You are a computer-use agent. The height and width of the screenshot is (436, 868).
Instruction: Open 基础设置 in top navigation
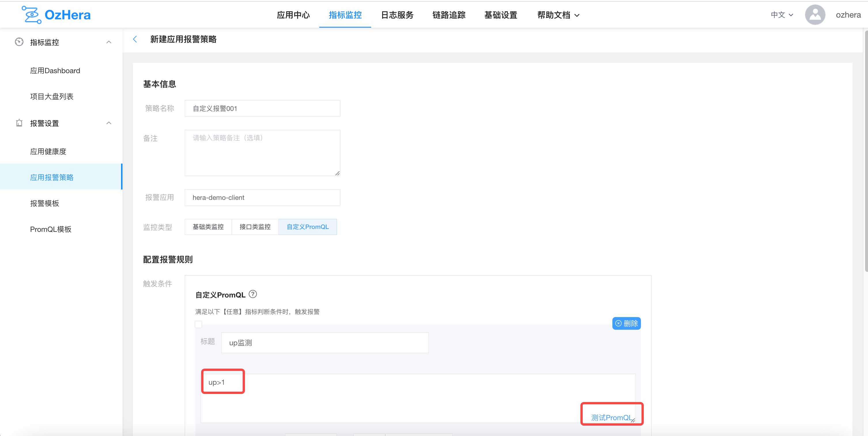point(501,15)
